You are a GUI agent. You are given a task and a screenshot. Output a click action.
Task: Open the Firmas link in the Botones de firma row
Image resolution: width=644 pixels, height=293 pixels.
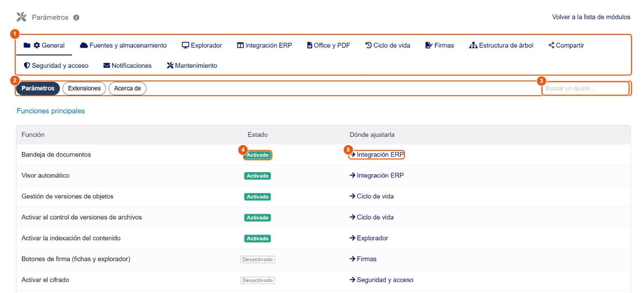click(x=363, y=259)
